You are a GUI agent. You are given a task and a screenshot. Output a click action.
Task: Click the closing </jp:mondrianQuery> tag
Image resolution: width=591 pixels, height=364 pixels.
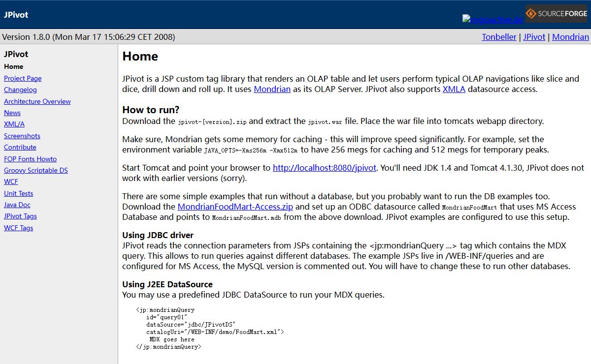tap(168, 347)
